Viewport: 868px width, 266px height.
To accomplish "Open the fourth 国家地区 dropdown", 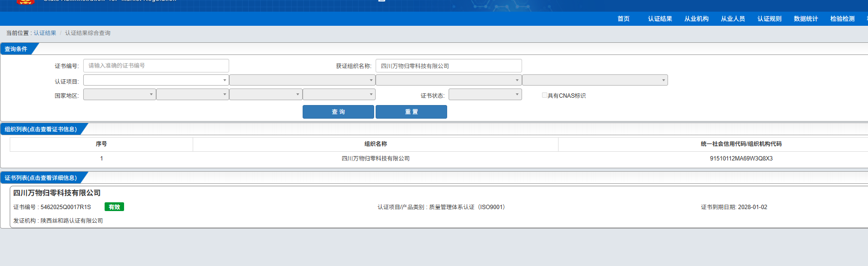I will [x=339, y=94].
